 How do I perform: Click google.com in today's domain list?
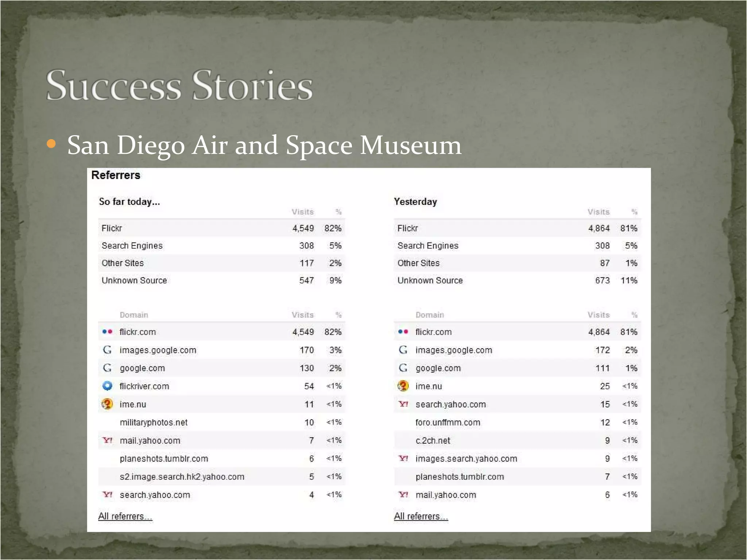[142, 368]
